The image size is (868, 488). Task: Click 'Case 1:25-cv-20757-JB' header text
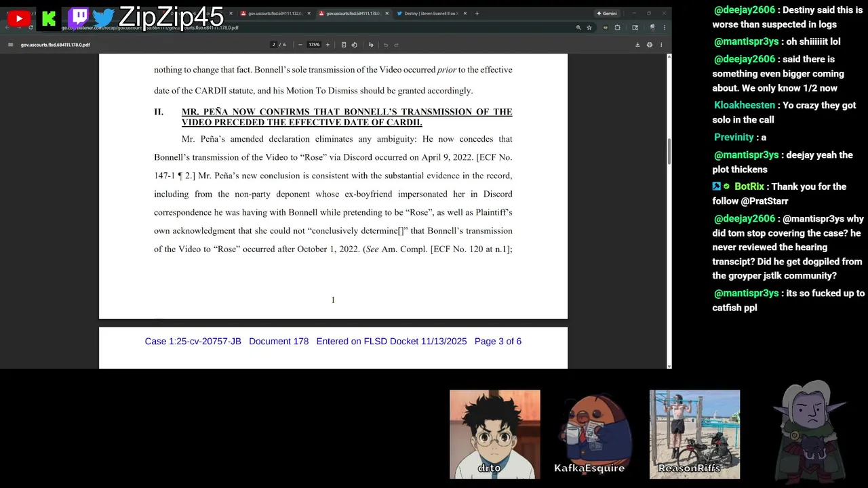193,341
